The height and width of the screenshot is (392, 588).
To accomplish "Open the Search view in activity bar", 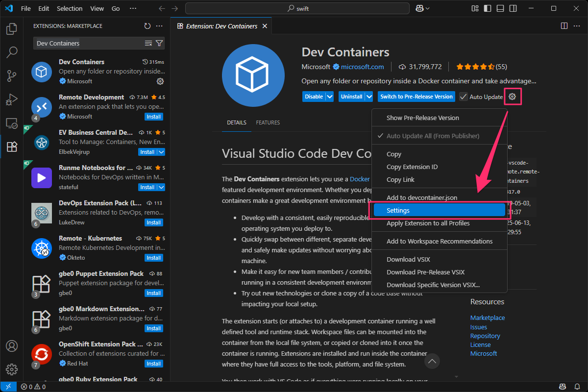I will pos(12,52).
